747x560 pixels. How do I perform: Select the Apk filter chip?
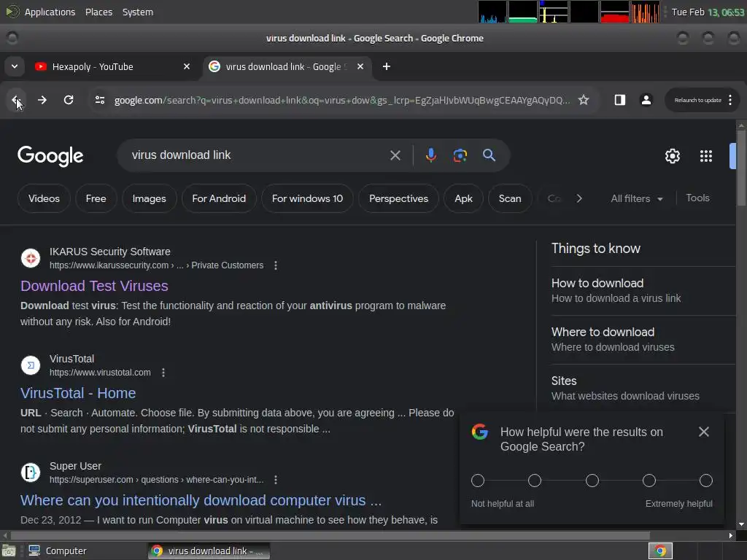pos(463,198)
